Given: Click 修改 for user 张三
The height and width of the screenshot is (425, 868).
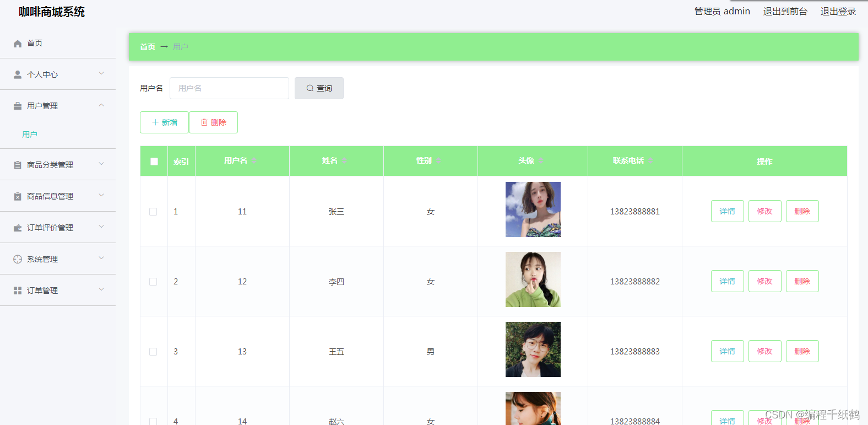Looking at the screenshot, I should click(x=765, y=211).
